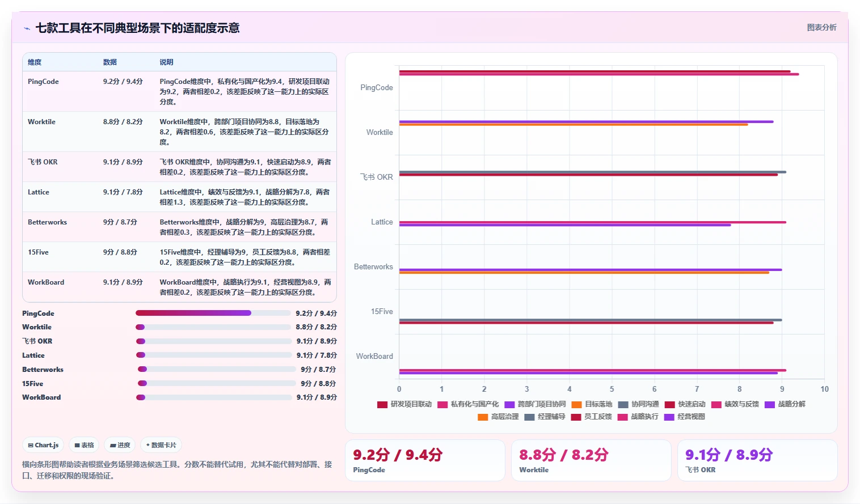860x504 pixels.
Task: Click the Worktile progress bar
Action: click(x=213, y=327)
